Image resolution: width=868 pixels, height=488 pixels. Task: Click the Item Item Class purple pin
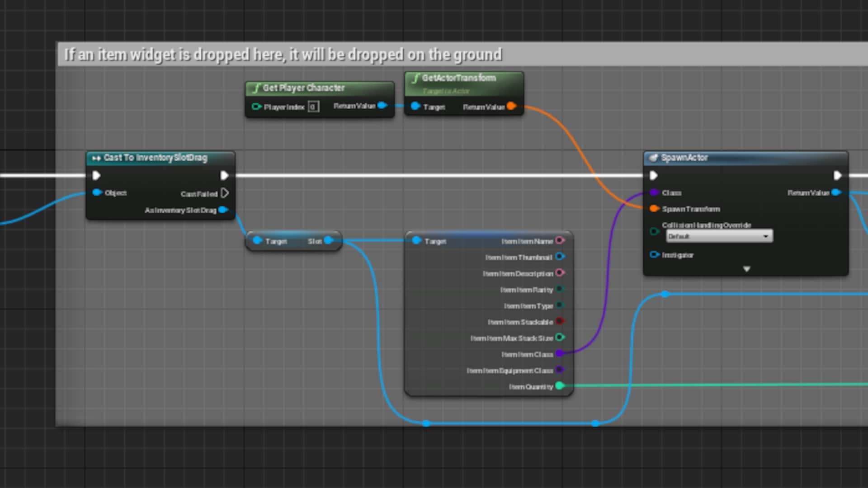point(560,354)
